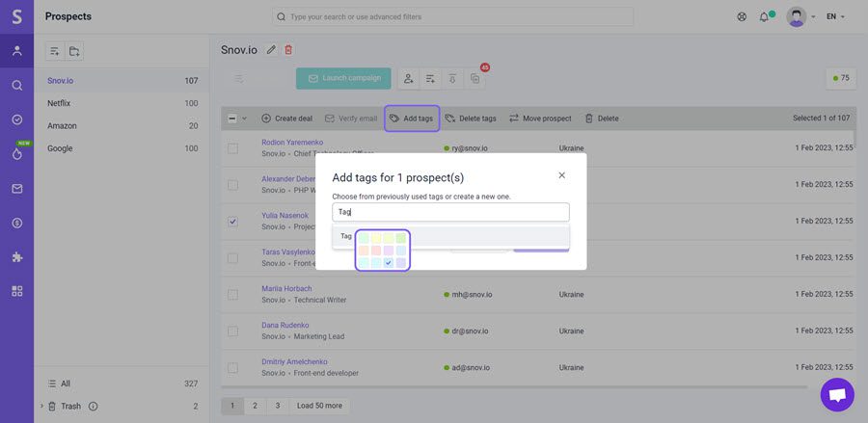The height and width of the screenshot is (423, 868).
Task: Click Load 50 more
Action: pos(319,406)
